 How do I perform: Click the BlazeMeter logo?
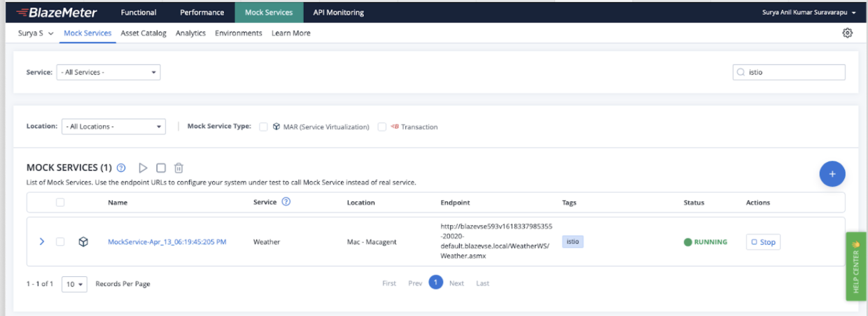coord(57,12)
